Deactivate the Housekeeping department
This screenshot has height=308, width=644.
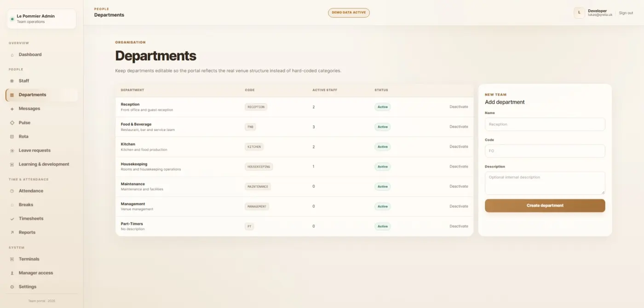coord(459,166)
